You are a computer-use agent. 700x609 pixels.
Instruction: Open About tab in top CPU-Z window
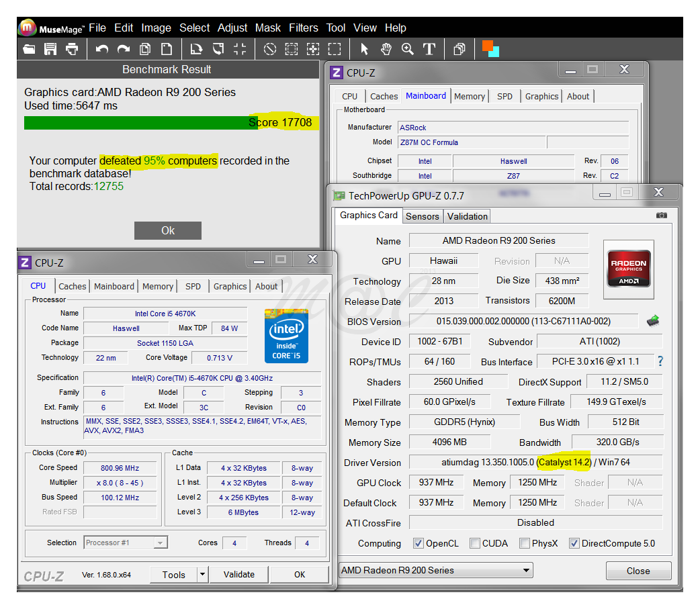[578, 97]
